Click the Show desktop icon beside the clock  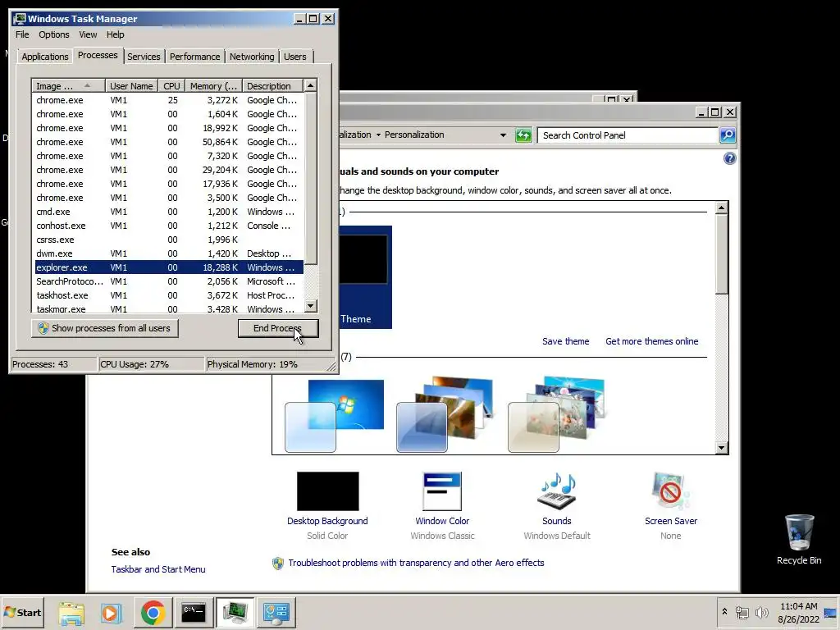point(830,612)
